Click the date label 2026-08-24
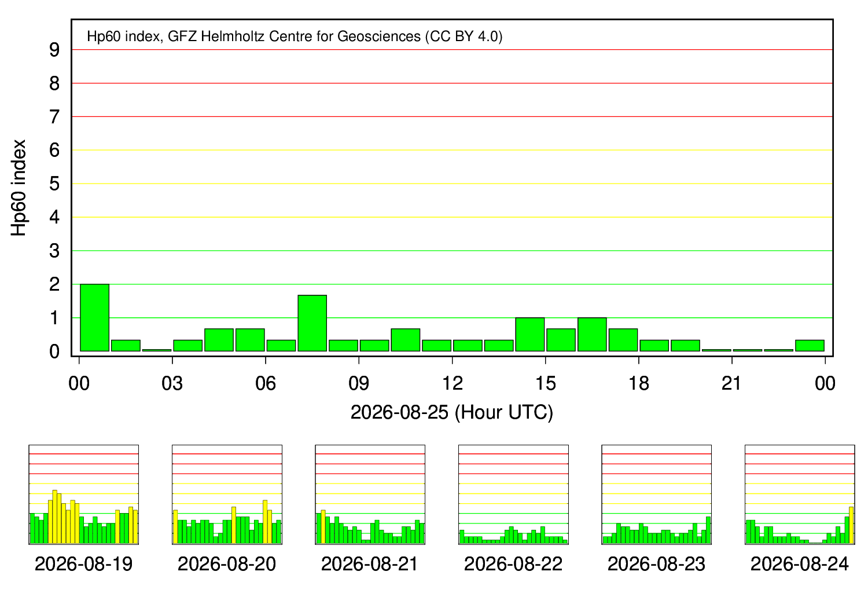The height and width of the screenshot is (608, 868). [x=800, y=564]
